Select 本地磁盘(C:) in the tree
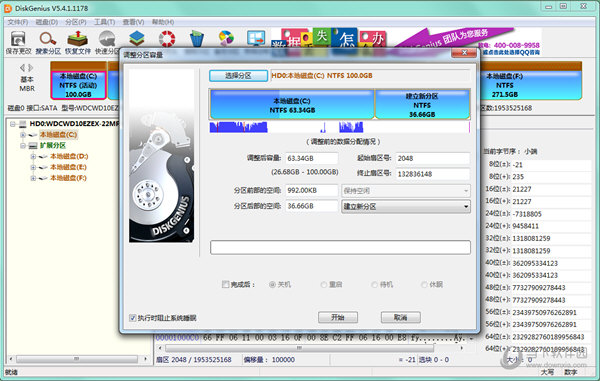 tap(58, 135)
